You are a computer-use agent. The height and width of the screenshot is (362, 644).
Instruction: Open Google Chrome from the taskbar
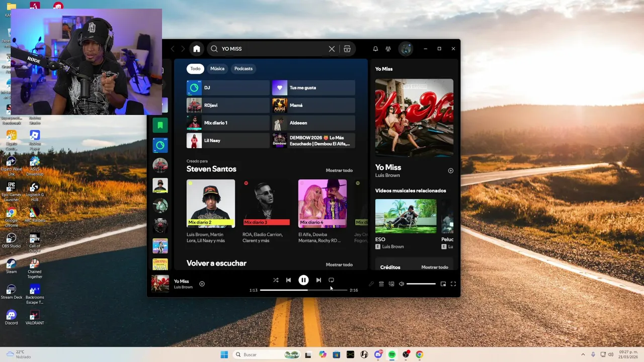[x=419, y=354]
